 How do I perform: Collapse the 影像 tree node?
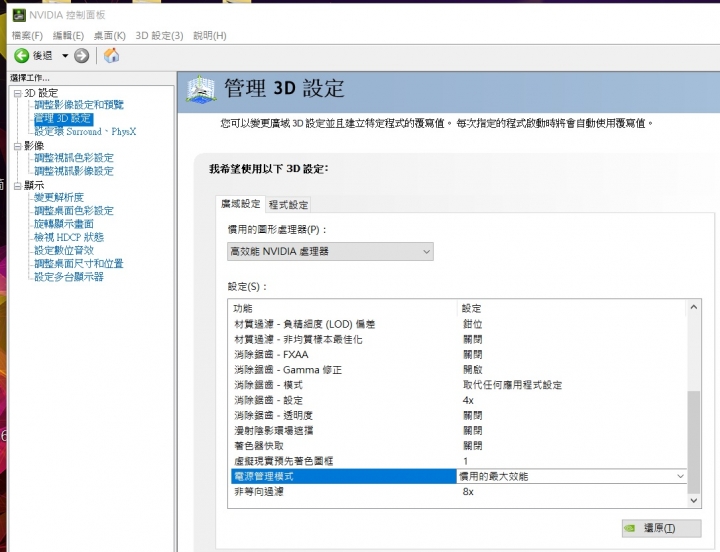17,146
